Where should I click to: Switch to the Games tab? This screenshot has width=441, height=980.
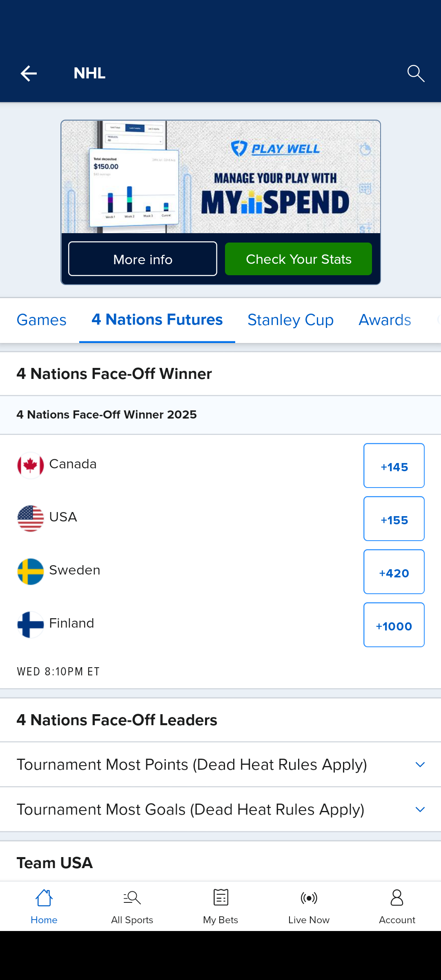click(x=42, y=320)
